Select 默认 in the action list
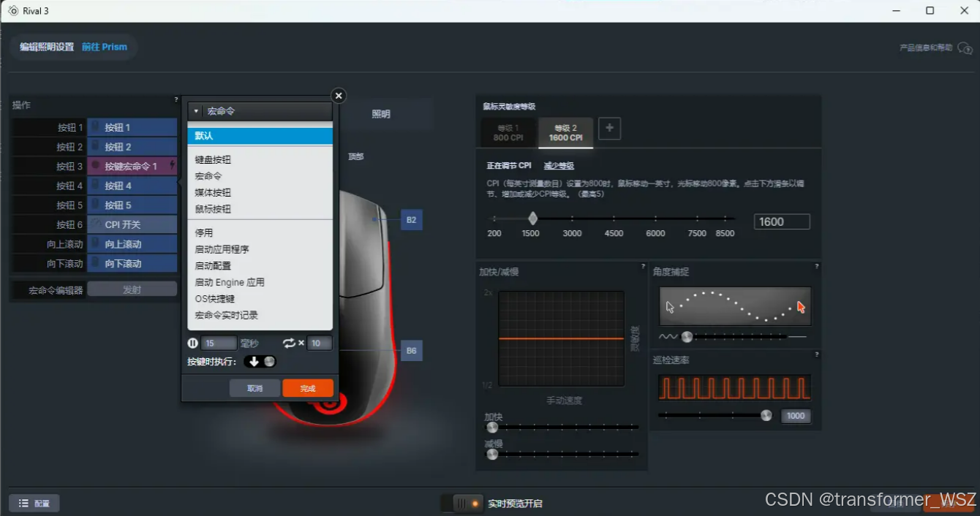The height and width of the screenshot is (516, 980). 260,136
